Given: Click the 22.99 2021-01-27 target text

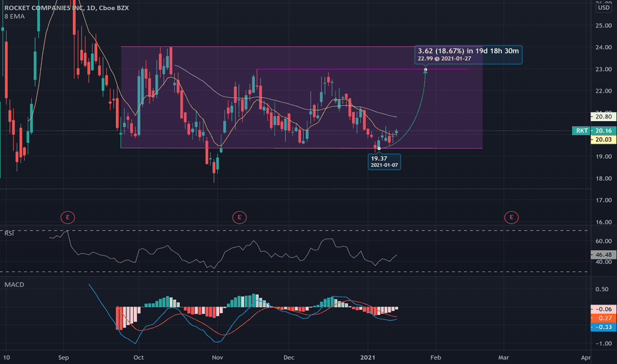Looking at the screenshot, I should point(444,59).
